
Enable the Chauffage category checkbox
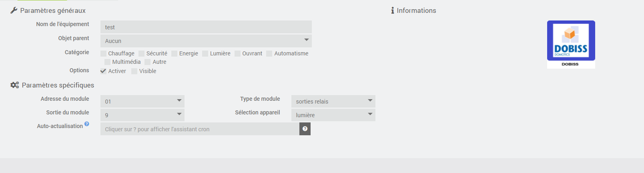coord(104,54)
